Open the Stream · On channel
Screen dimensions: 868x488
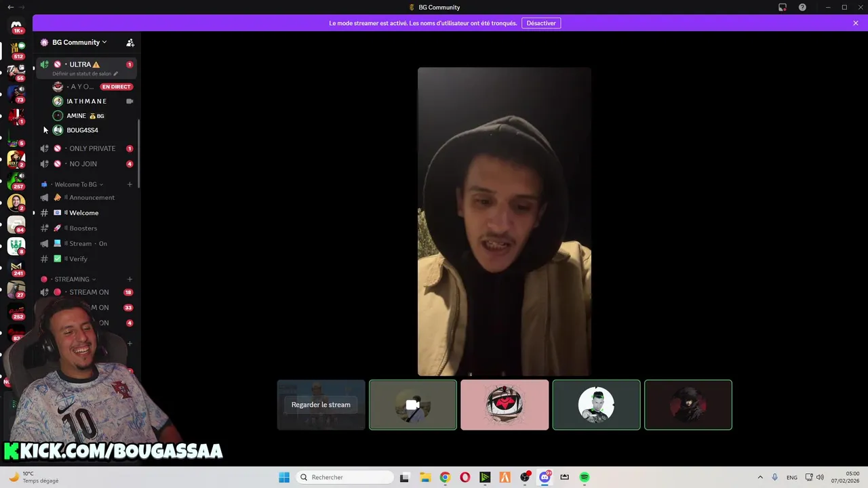[x=87, y=243]
